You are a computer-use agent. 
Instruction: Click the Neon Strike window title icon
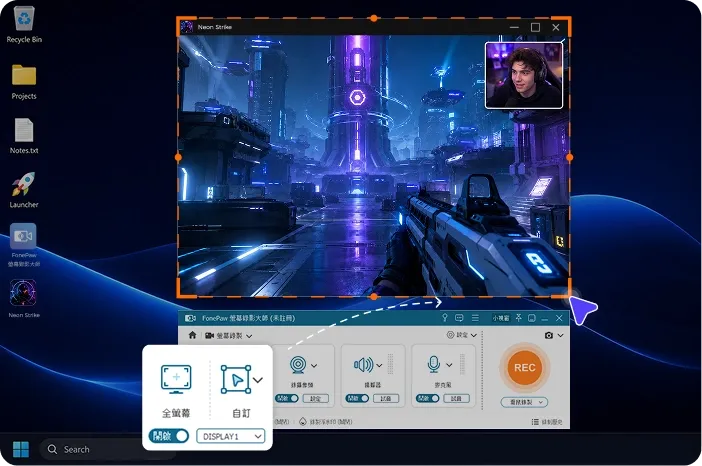187,27
